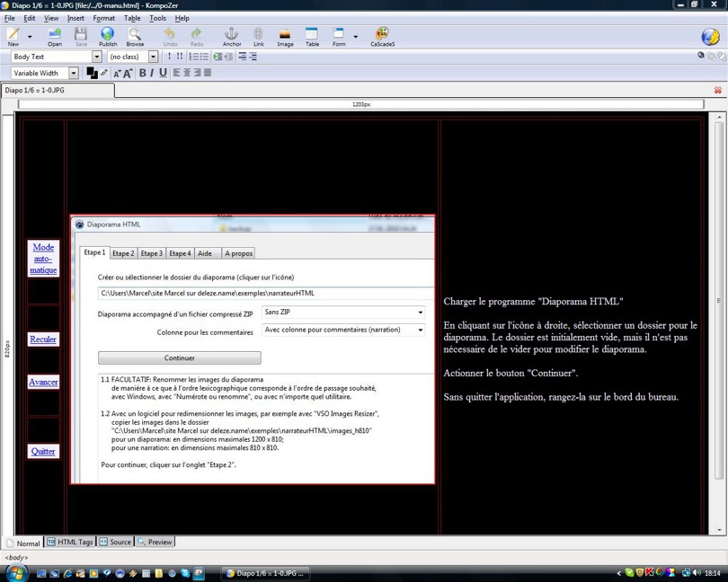
Task: Center align the text
Action: (187, 73)
